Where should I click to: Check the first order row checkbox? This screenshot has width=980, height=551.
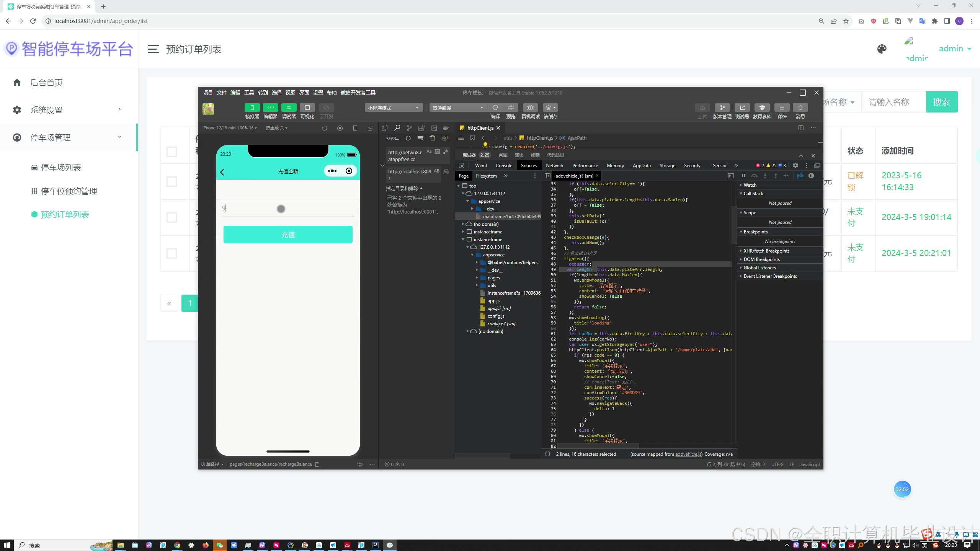pos(171,181)
